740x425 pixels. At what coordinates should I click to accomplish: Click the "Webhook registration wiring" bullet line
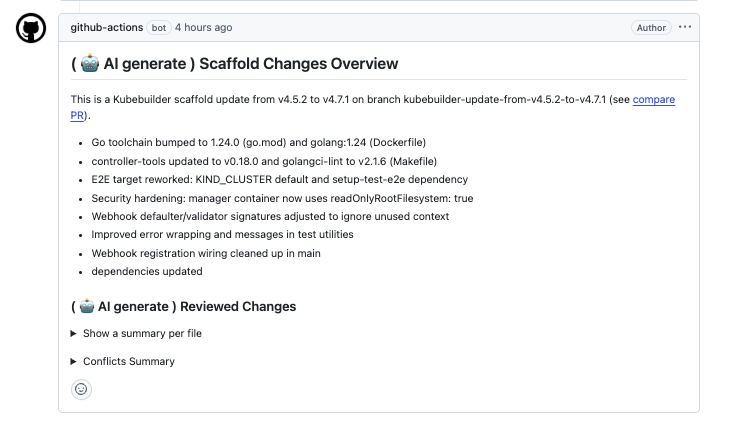206,253
